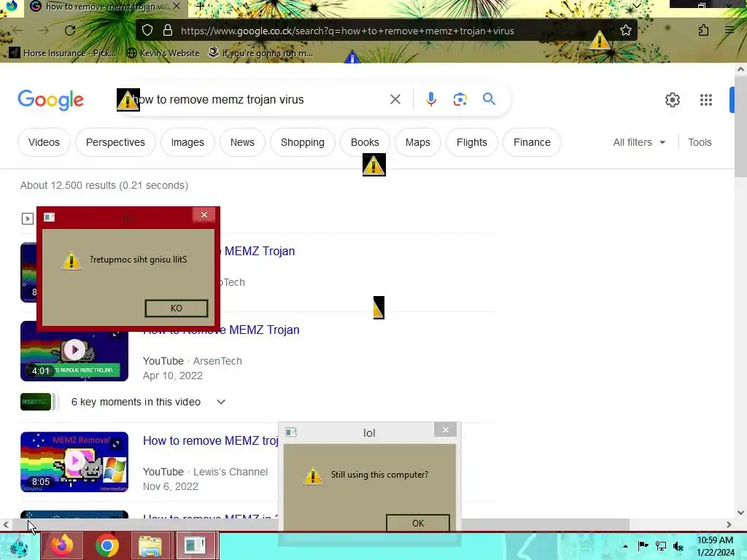Open Horse Insurance bookmark
The height and width of the screenshot is (560, 747).
(x=63, y=52)
